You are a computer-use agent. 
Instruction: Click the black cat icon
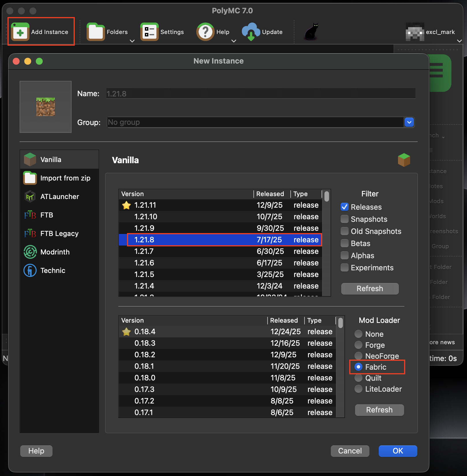[311, 32]
